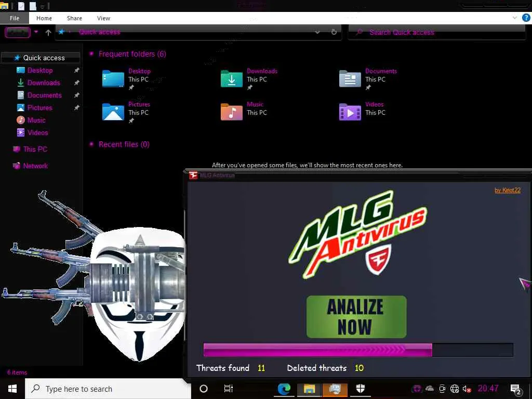Open OneDrive cloud tray icon

pos(430,389)
